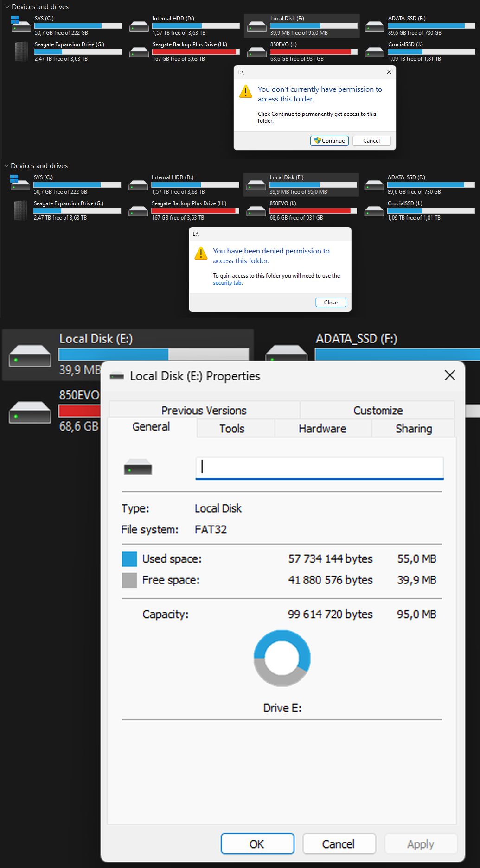Click SYS (C:) usage bar in uppermost list

pyautogui.click(x=78, y=25)
